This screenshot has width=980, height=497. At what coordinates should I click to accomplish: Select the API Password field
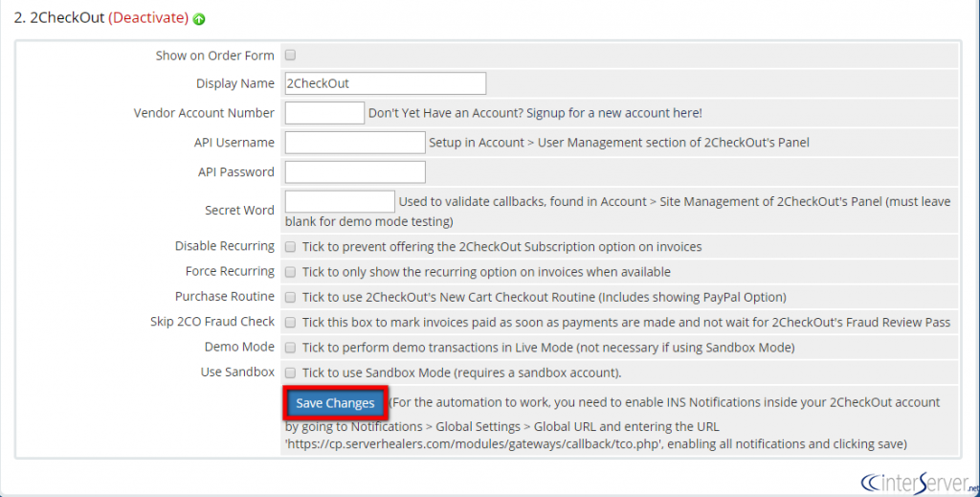(x=355, y=172)
